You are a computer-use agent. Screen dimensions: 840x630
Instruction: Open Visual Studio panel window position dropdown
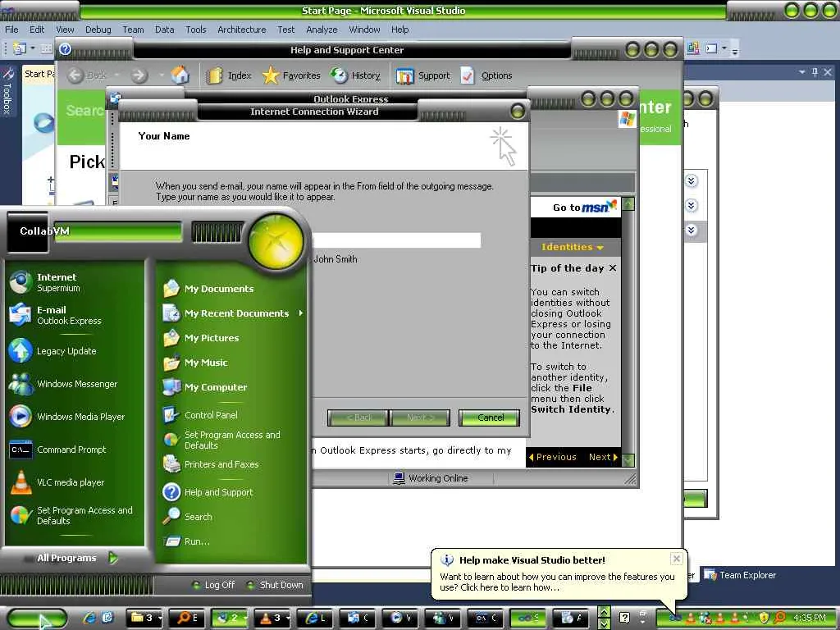(802, 72)
